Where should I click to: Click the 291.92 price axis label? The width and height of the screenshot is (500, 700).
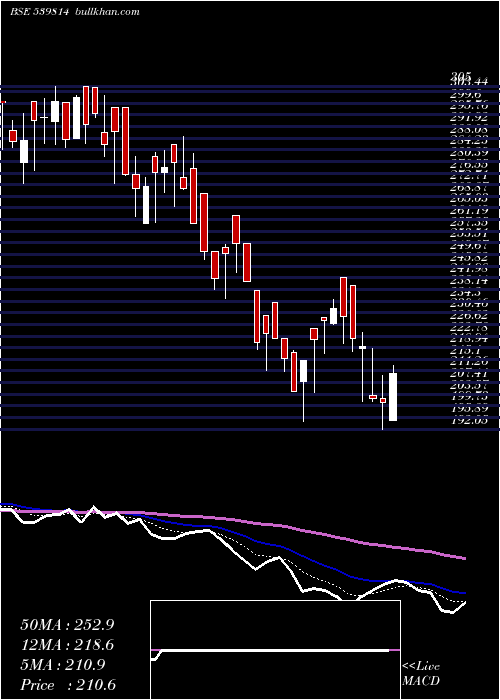point(469,118)
